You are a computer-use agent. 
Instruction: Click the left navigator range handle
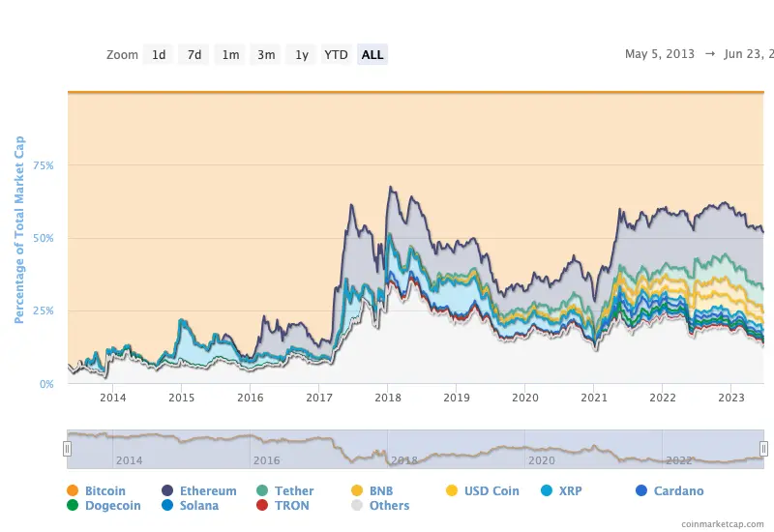pyautogui.click(x=68, y=449)
